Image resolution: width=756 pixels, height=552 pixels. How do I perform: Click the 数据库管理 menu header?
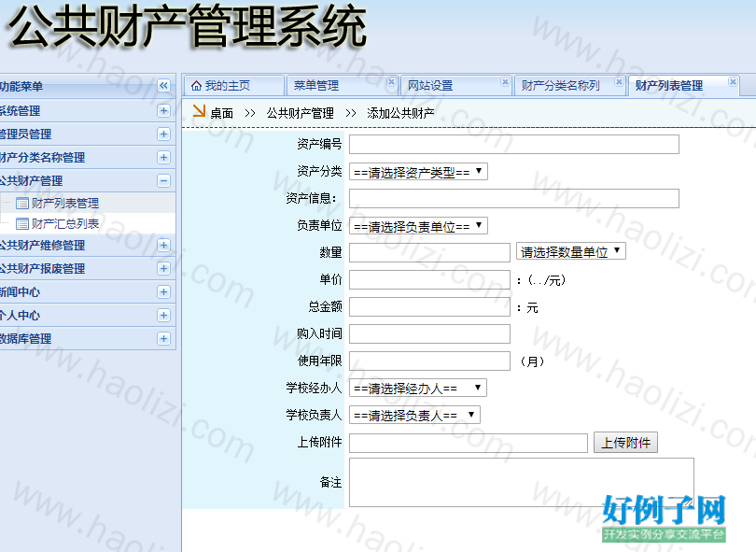point(87,339)
